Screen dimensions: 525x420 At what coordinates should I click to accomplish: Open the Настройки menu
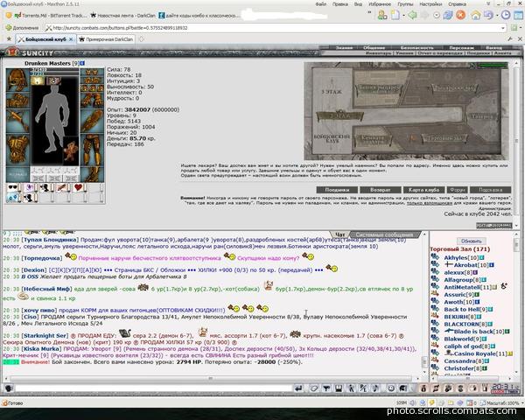[x=430, y=4]
